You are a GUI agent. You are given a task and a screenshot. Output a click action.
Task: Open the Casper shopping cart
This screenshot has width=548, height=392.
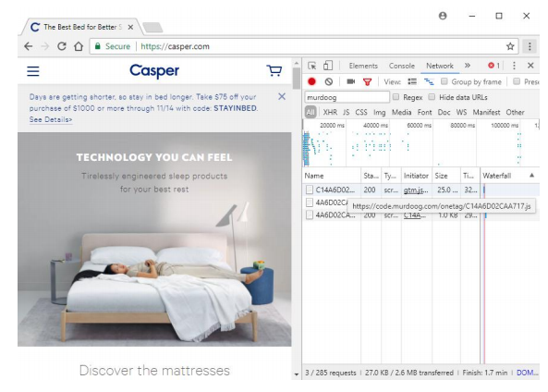coord(274,70)
